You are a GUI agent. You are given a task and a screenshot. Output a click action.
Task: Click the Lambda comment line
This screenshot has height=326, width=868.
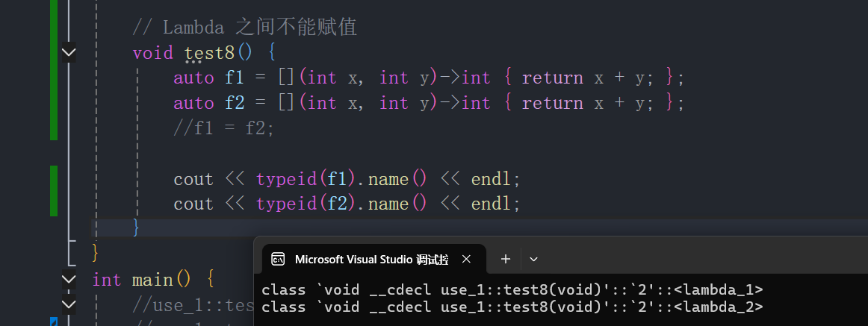pos(245,27)
